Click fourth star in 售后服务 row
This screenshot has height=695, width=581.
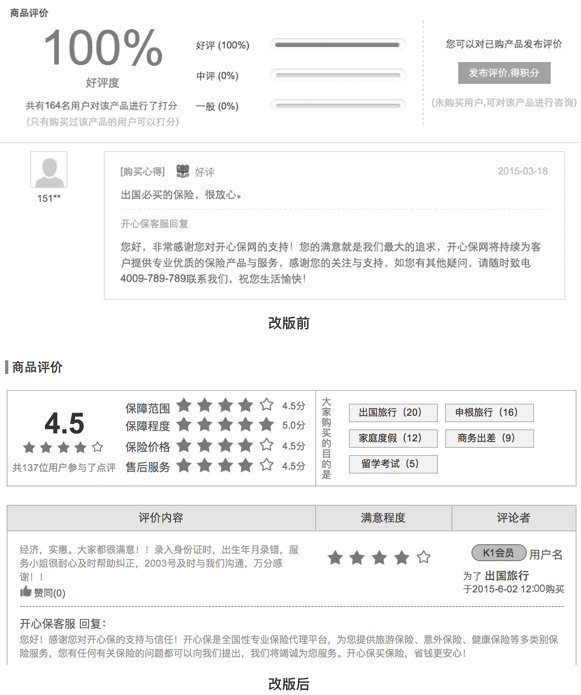click(x=246, y=465)
